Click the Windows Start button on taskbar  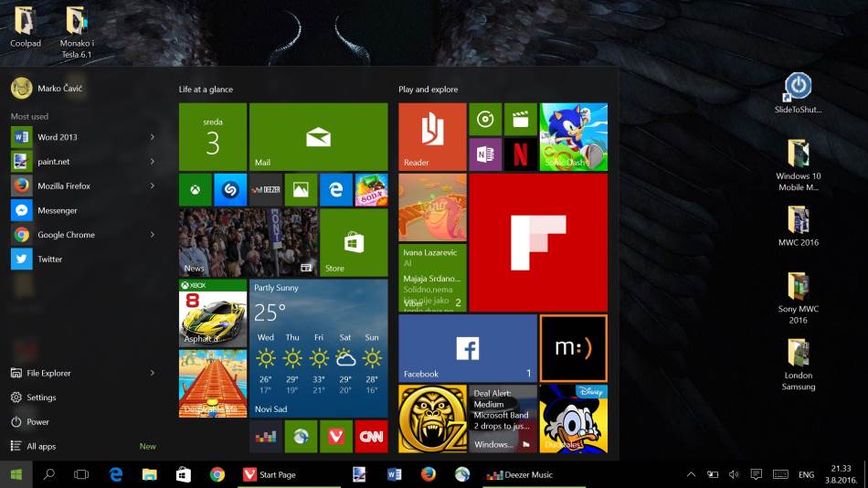point(16,474)
